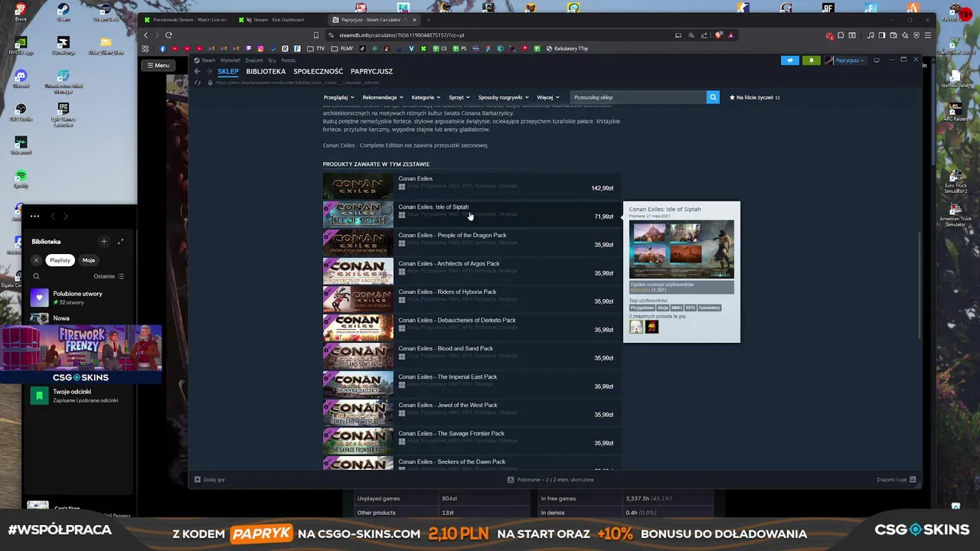Click the bookmark page icon in address bar
The width and height of the screenshot is (980, 551).
click(316, 35)
